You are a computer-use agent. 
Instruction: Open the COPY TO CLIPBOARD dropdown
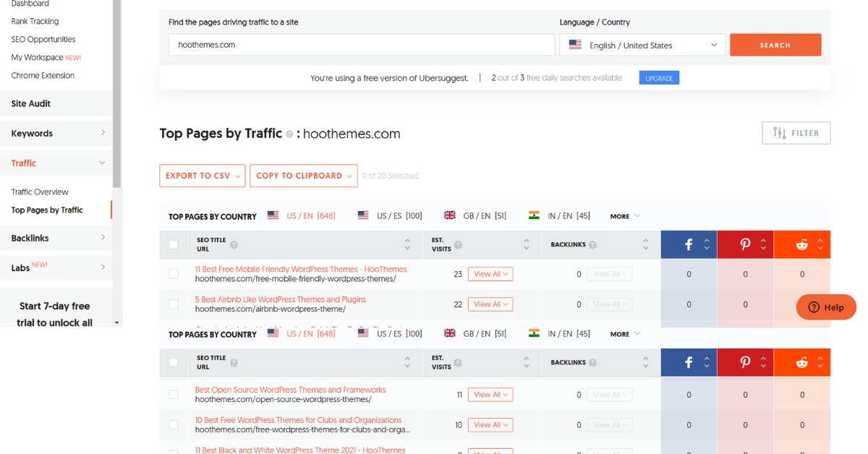click(x=304, y=176)
